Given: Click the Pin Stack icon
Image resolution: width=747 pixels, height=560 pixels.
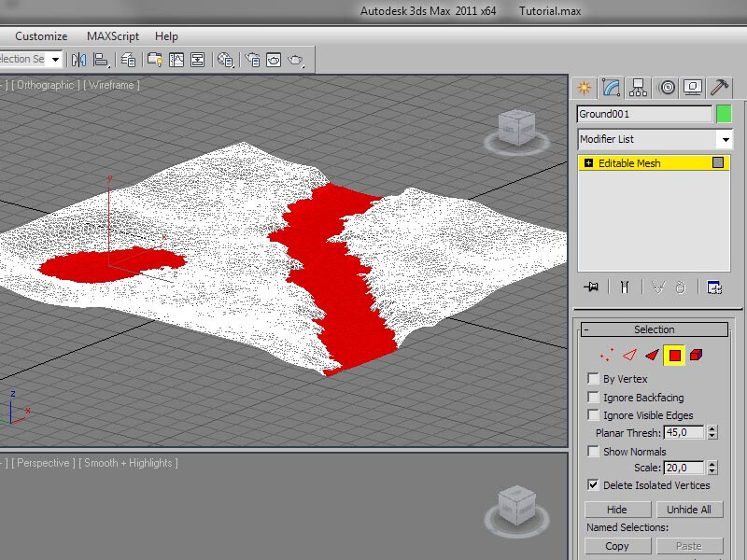Looking at the screenshot, I should 591,287.
